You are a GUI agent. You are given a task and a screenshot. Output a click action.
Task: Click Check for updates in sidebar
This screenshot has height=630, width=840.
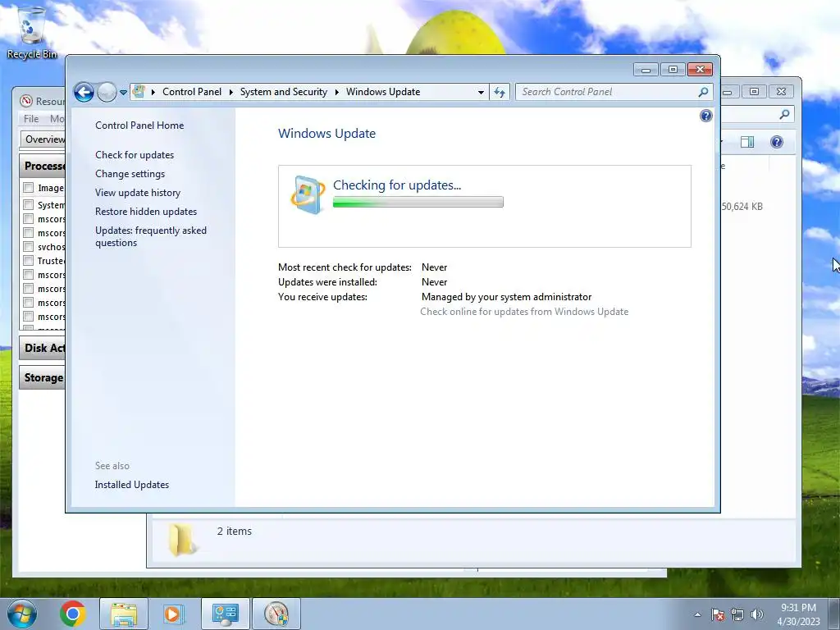click(135, 155)
